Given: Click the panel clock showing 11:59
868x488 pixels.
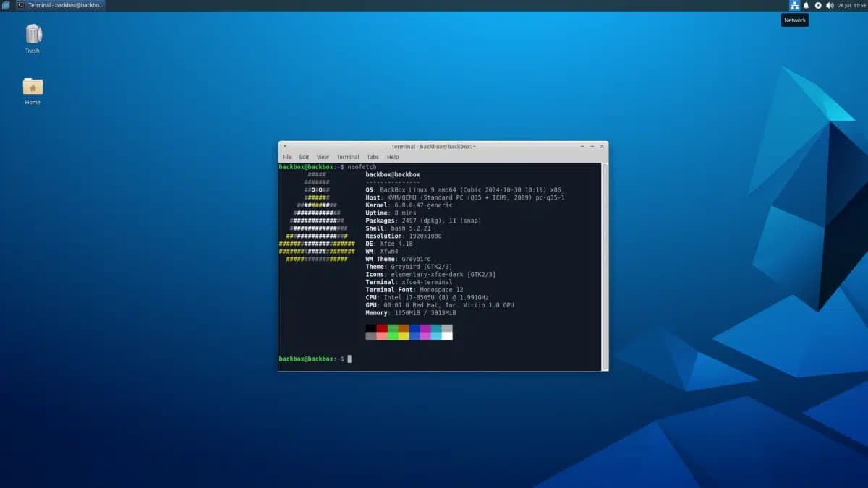Looking at the screenshot, I should (851, 5).
